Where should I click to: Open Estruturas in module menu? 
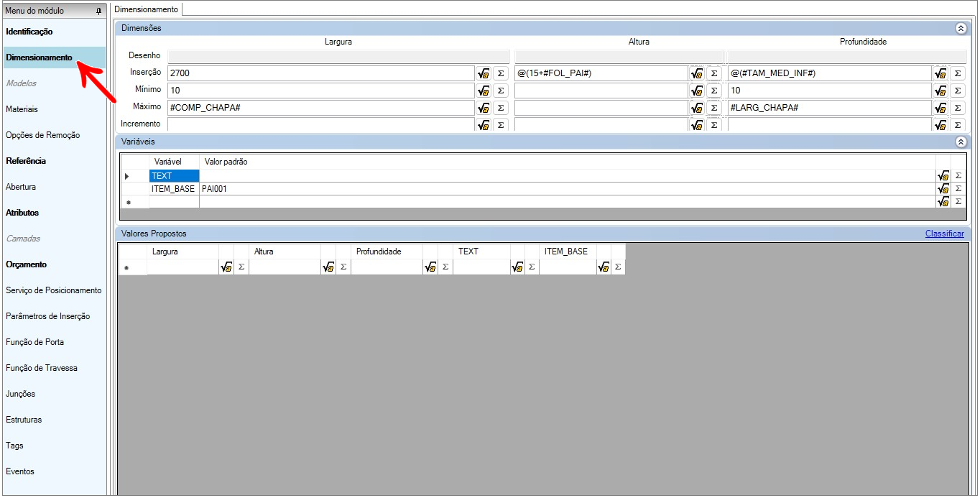pos(24,420)
